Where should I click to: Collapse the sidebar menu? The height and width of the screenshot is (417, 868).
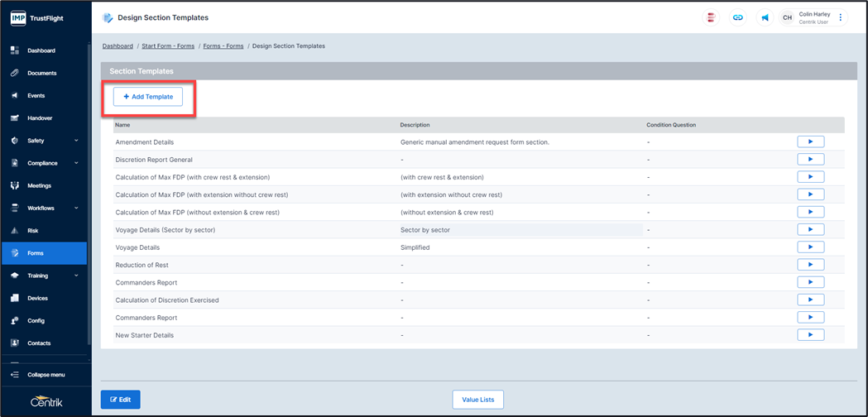point(45,375)
